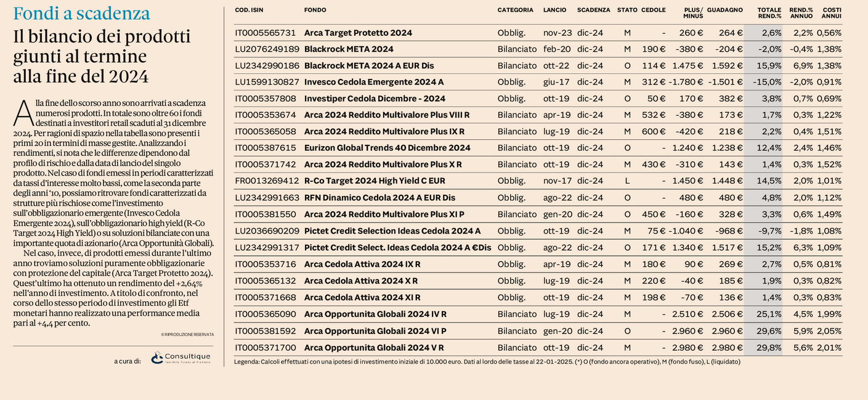The image size is (868, 400).
Task: Select 'Arca 2024 Reddito Multivalore Plus VIII R'
Action: tap(387, 115)
